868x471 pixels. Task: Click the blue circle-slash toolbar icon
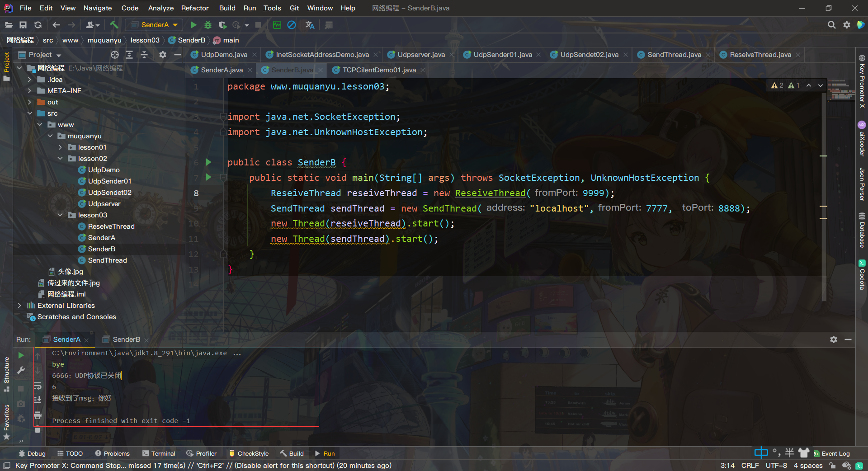point(292,25)
